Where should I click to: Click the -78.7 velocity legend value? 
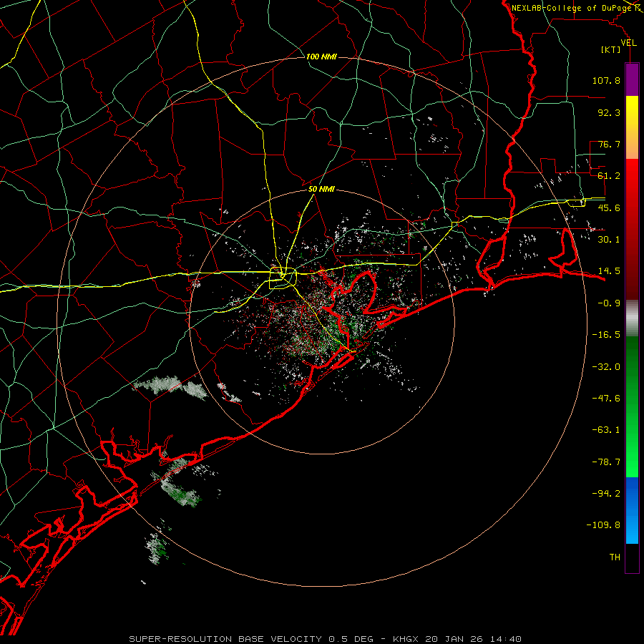tap(606, 462)
